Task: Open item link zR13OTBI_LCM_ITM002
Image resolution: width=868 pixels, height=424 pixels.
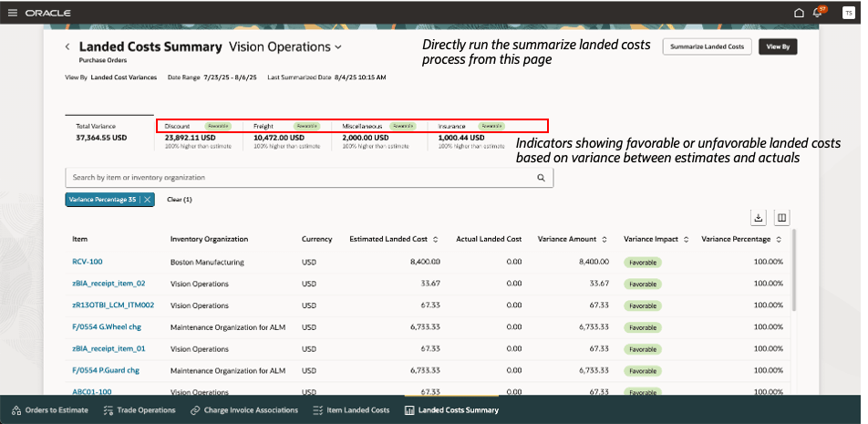Action: click(x=113, y=305)
